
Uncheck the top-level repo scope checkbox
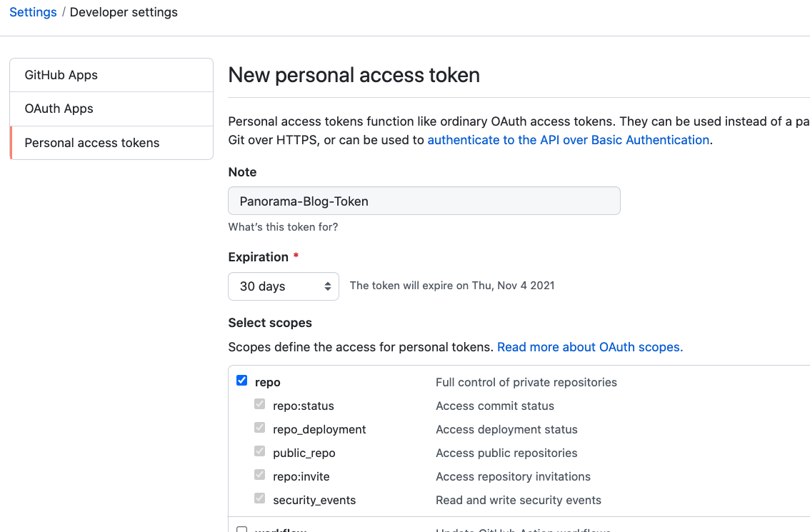coord(242,381)
